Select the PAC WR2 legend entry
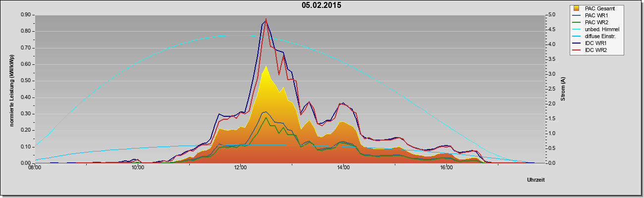 [x=595, y=22]
